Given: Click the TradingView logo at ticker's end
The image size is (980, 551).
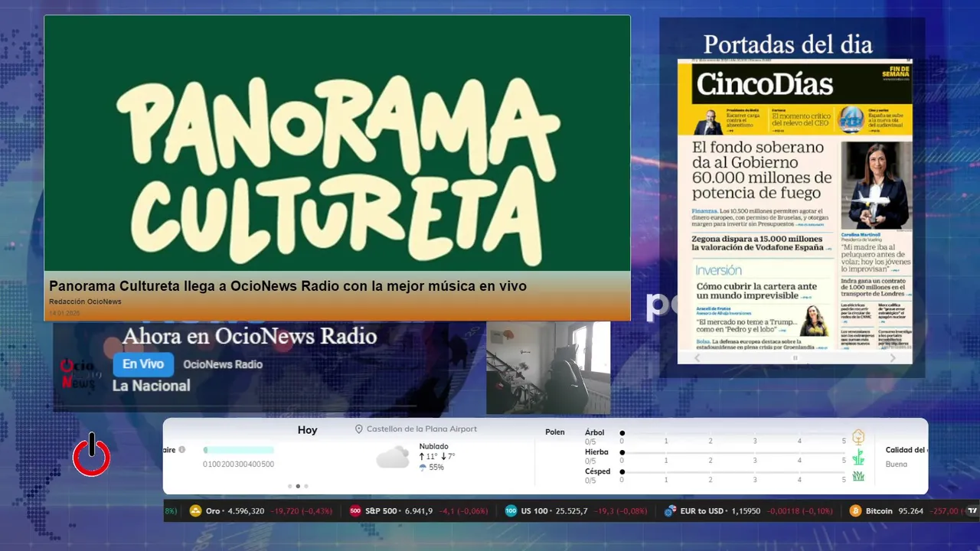Looking at the screenshot, I should click(972, 511).
